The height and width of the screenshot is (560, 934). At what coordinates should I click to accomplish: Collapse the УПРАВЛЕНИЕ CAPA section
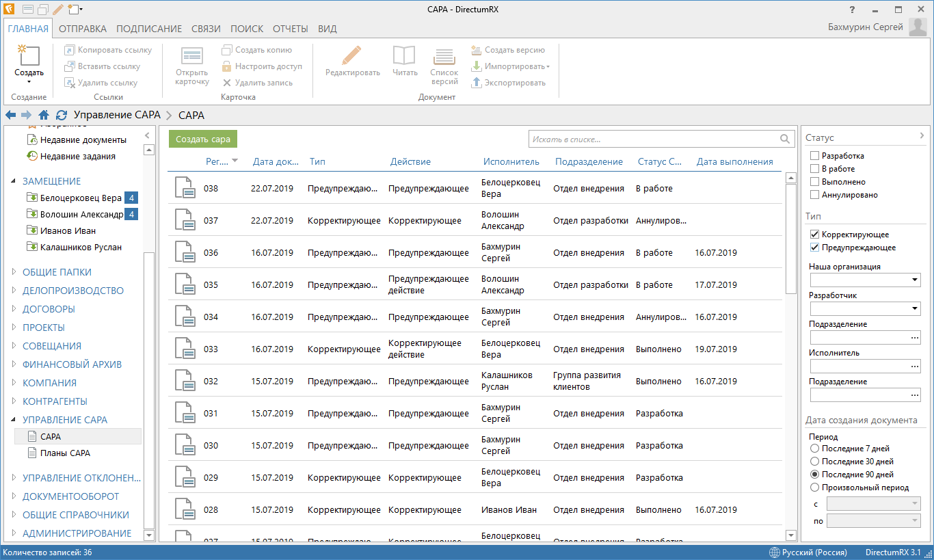pyautogui.click(x=13, y=420)
